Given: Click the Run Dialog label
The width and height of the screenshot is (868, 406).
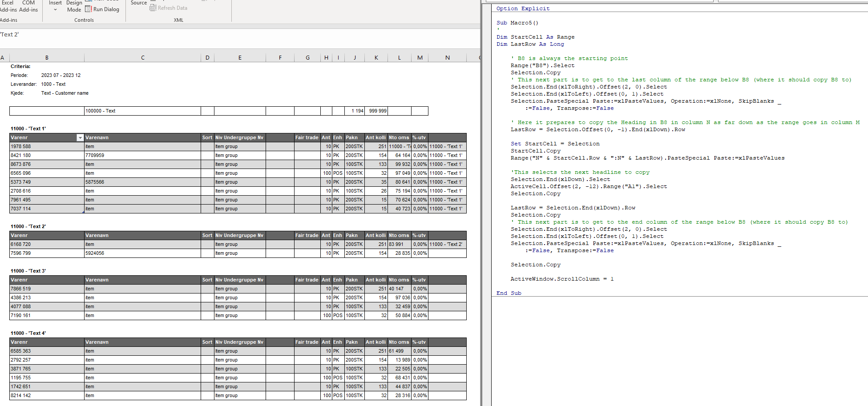Looking at the screenshot, I should point(106,9).
